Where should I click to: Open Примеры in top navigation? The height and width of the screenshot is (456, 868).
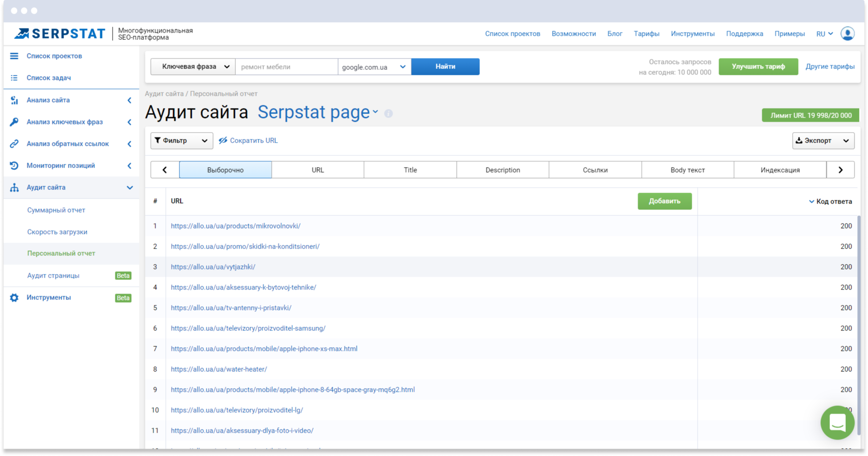pos(789,34)
